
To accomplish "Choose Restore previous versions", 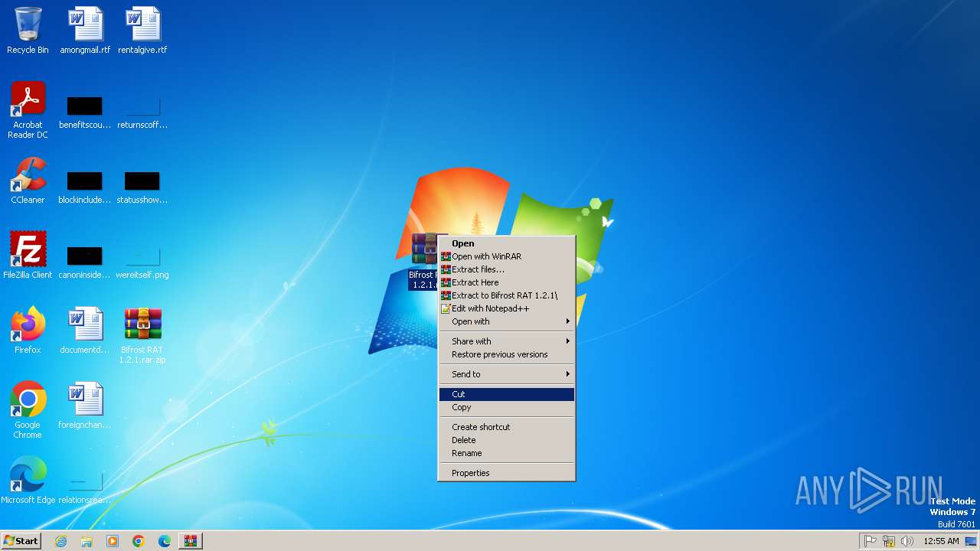I will [506, 354].
